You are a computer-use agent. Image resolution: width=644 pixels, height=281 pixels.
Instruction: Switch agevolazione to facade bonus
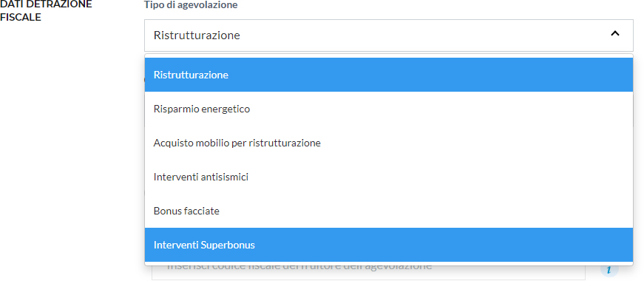[388, 211]
